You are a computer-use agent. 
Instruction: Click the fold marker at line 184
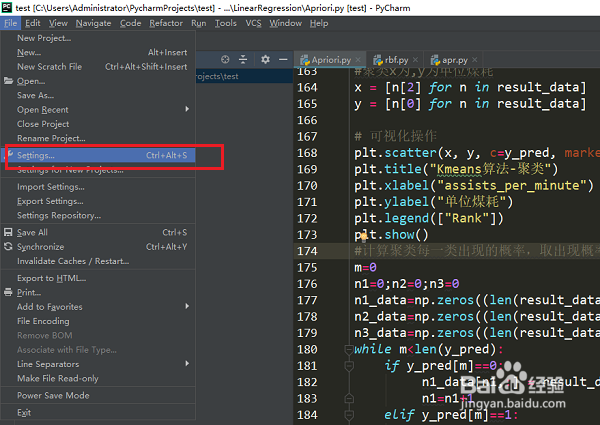click(349, 415)
